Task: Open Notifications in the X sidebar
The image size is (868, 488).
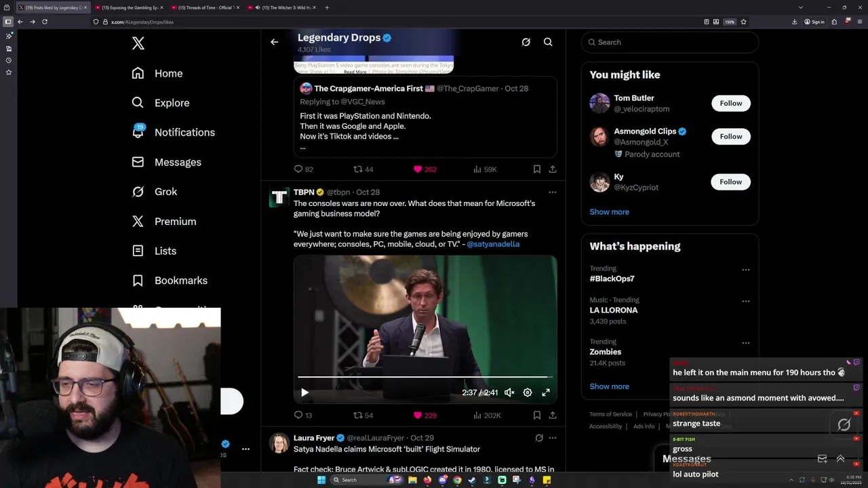Action: (174, 132)
